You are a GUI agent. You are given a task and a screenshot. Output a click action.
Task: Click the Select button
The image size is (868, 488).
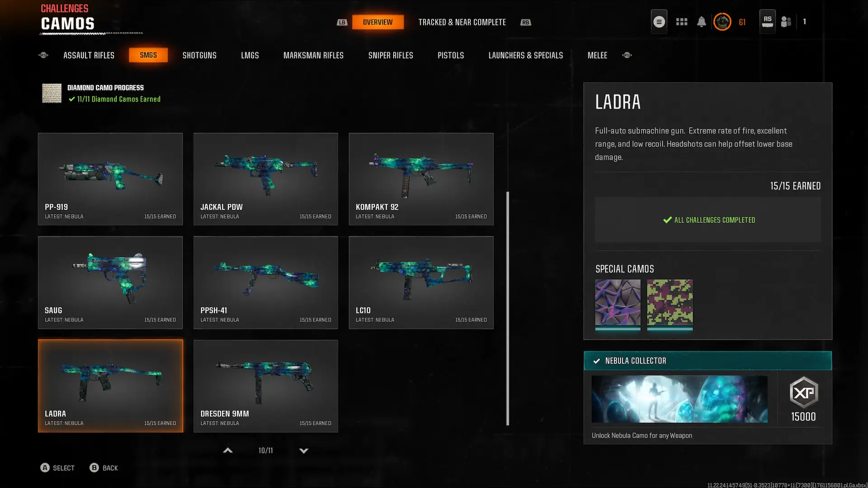[x=57, y=468]
